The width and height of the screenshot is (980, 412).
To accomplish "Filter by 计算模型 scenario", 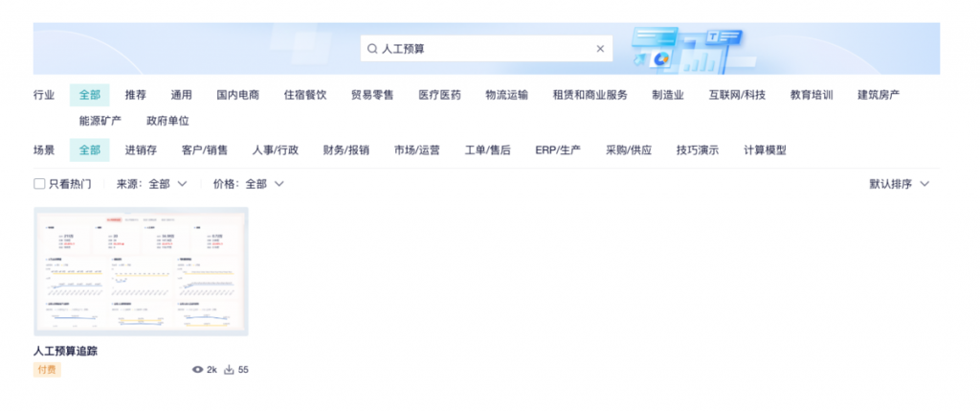I will click(x=765, y=150).
